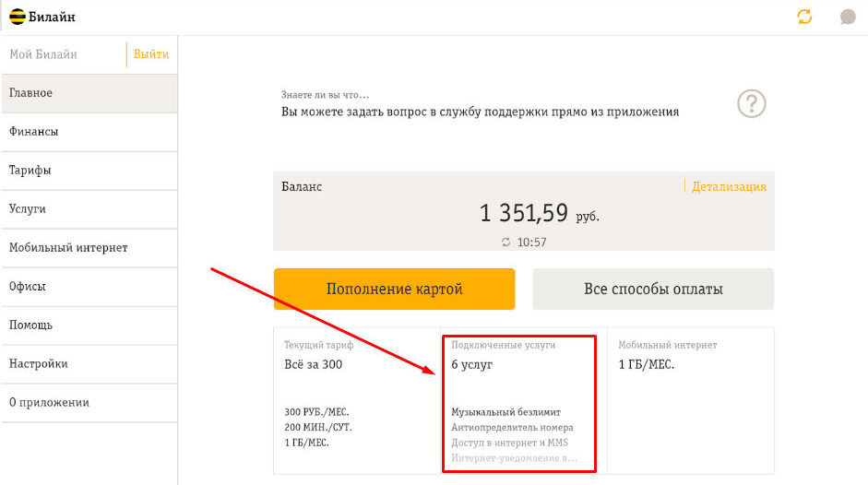The image size is (868, 485).
Task: Click the Beeline bee logo icon
Action: tap(18, 17)
